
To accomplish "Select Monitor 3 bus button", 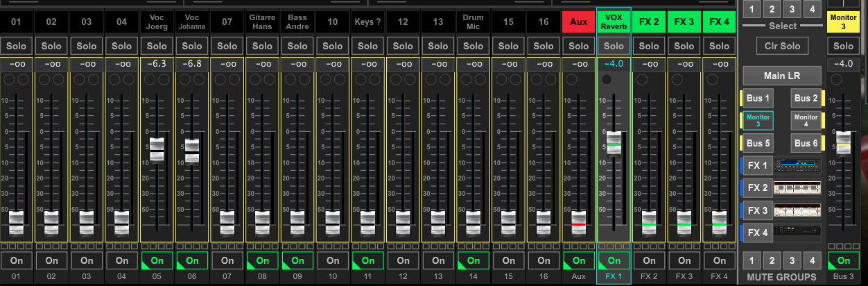I will click(x=756, y=121).
